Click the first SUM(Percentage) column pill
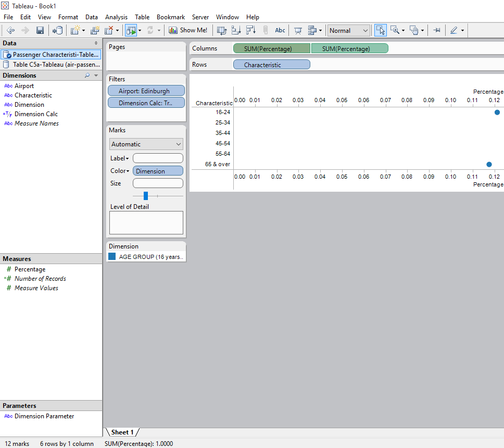The image size is (504, 448). [272, 48]
